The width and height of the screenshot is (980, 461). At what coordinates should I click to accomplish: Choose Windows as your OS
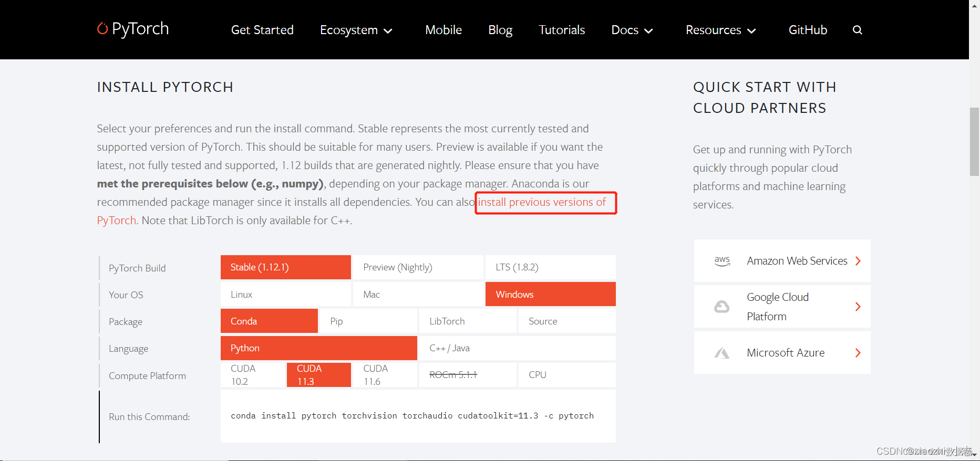pos(550,294)
